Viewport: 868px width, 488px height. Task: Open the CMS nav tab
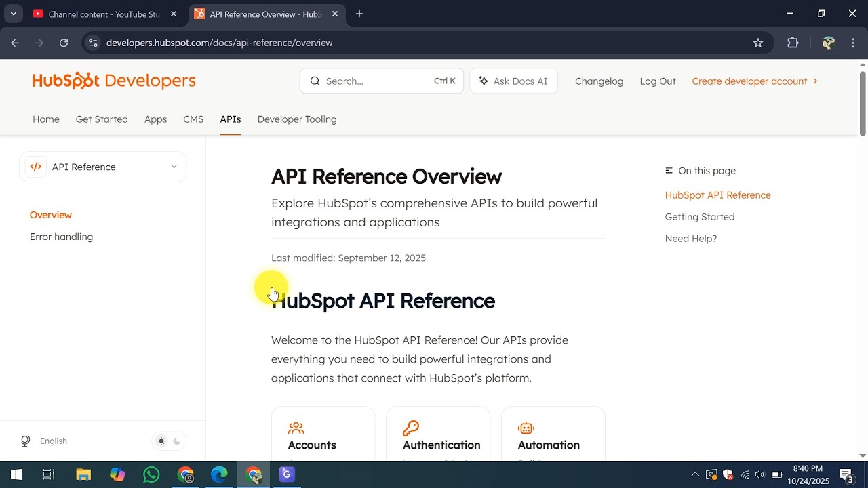pyautogui.click(x=193, y=119)
